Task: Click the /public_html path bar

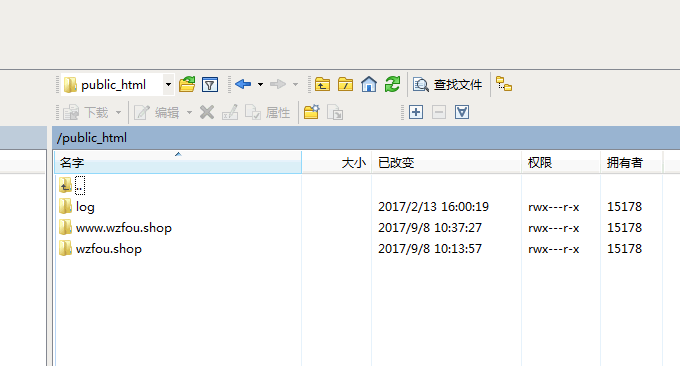Action: pos(366,138)
